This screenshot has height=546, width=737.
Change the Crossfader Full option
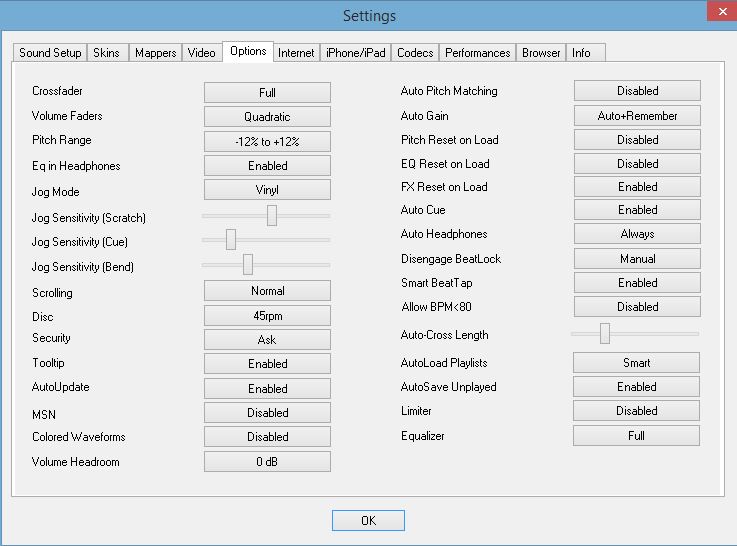[267, 92]
